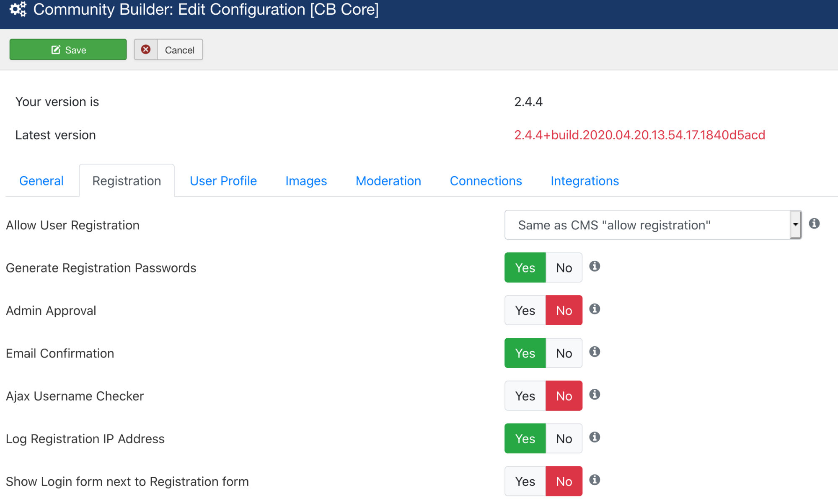Show info for Email Confirmation
The height and width of the screenshot is (504, 838).
point(595,352)
